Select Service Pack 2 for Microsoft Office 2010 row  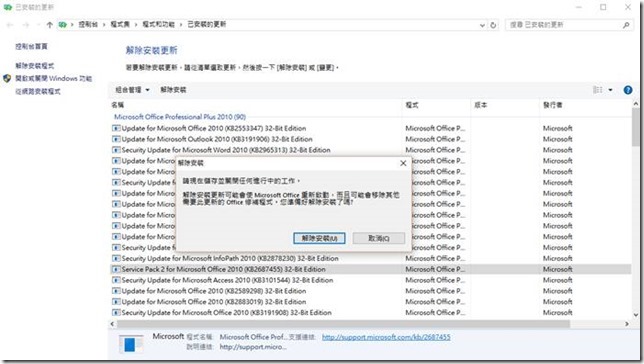tap(371, 270)
